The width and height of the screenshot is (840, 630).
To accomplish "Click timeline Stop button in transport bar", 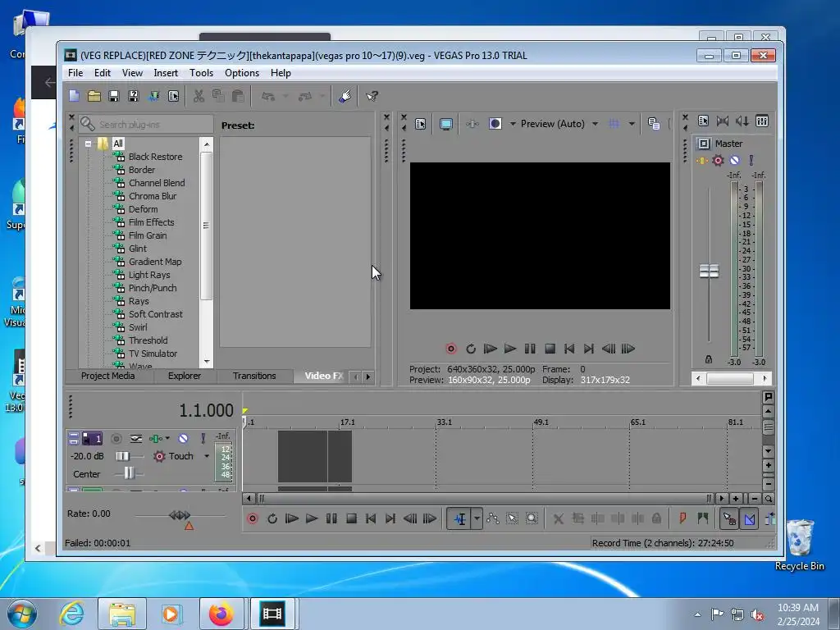I will [351, 518].
